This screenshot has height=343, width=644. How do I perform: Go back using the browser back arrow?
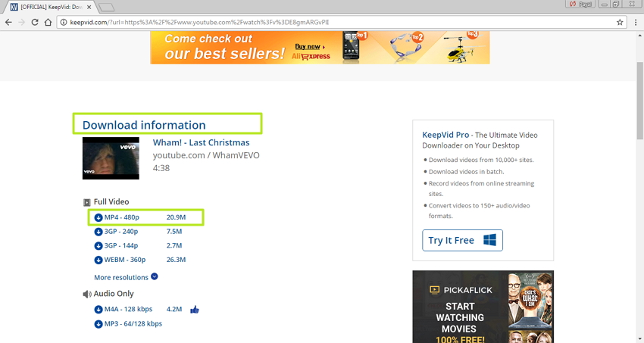[x=8, y=22]
